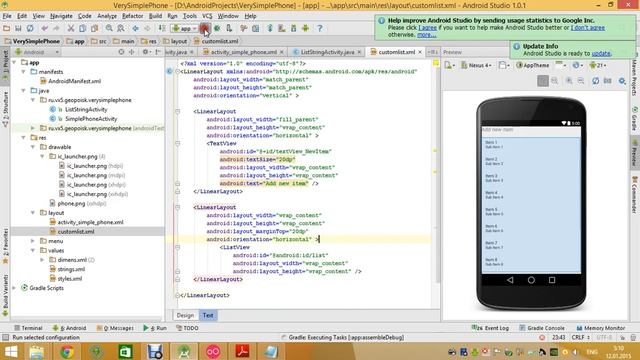Toggle the Maven Projects right sidebar button
This screenshot has height=360, width=640.
click(635, 78)
